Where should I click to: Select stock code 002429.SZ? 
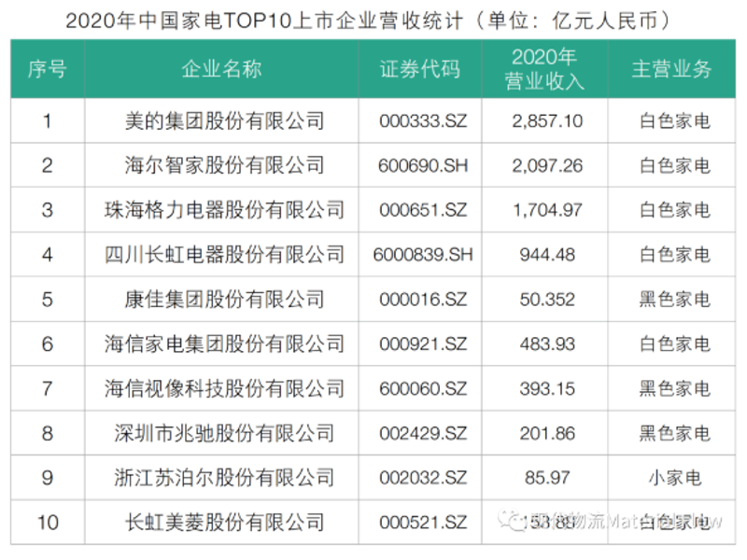pyautogui.click(x=423, y=433)
